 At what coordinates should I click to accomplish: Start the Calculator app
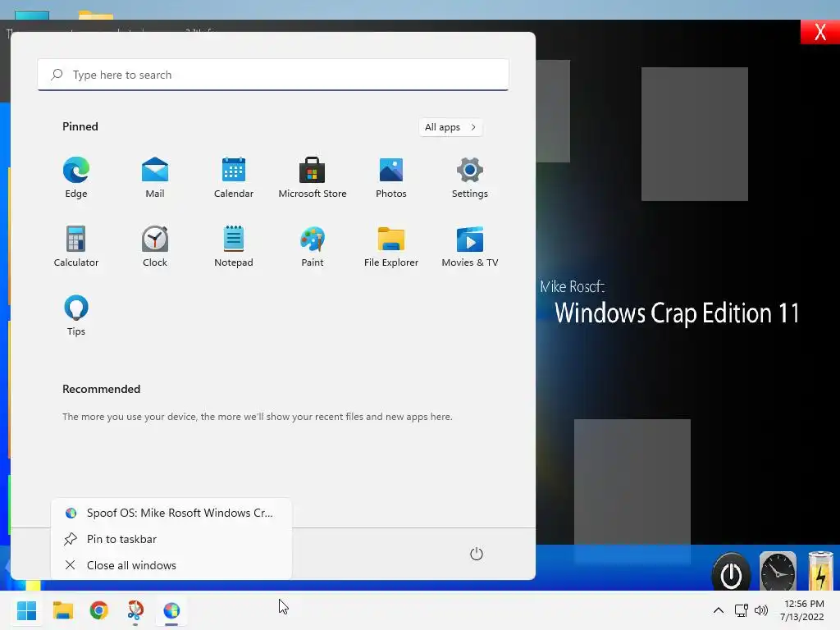pos(76,246)
